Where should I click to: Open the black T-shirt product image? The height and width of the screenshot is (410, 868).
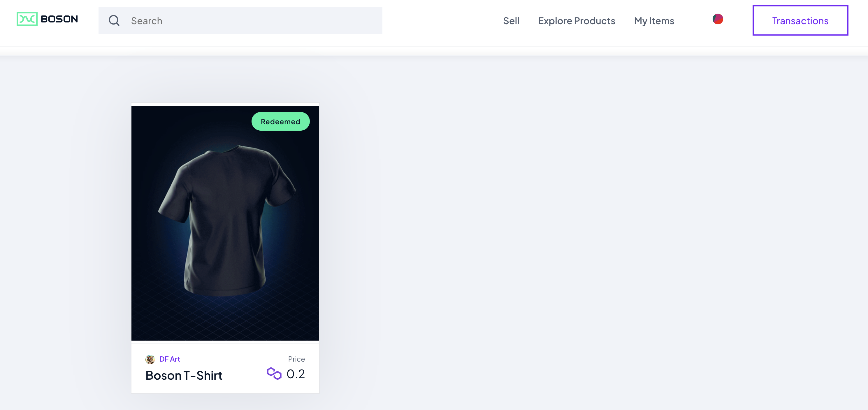coord(225,219)
